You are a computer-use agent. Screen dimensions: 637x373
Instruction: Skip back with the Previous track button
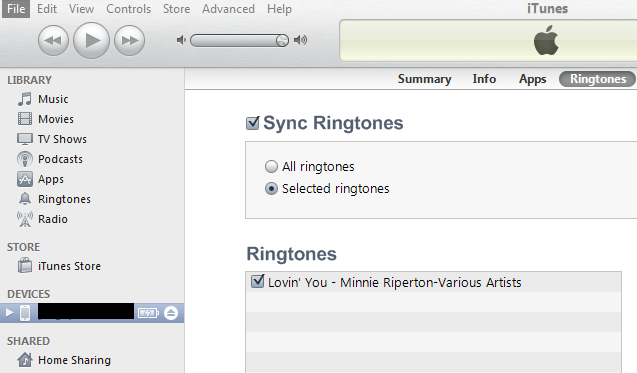53,40
